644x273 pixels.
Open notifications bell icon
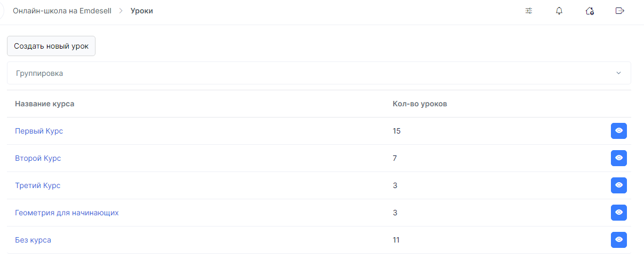[x=559, y=11]
